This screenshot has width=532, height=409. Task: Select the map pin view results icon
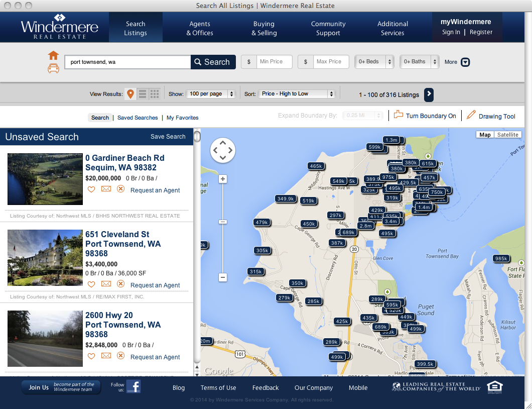coord(130,94)
